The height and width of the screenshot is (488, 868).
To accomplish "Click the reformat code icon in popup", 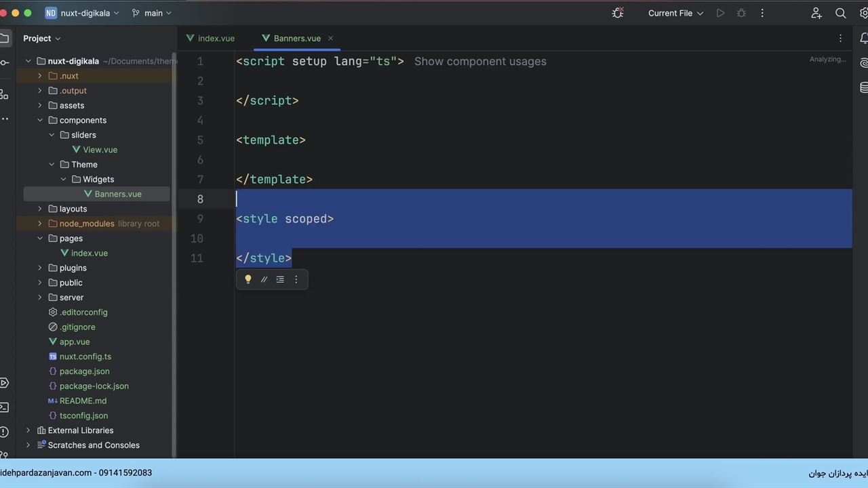I will (280, 279).
